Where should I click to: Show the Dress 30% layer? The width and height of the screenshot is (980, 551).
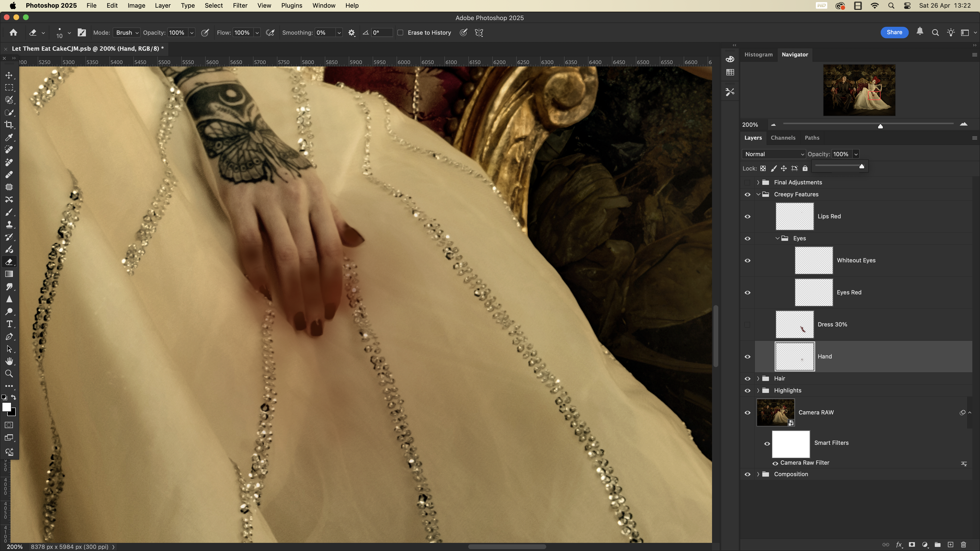tap(747, 324)
